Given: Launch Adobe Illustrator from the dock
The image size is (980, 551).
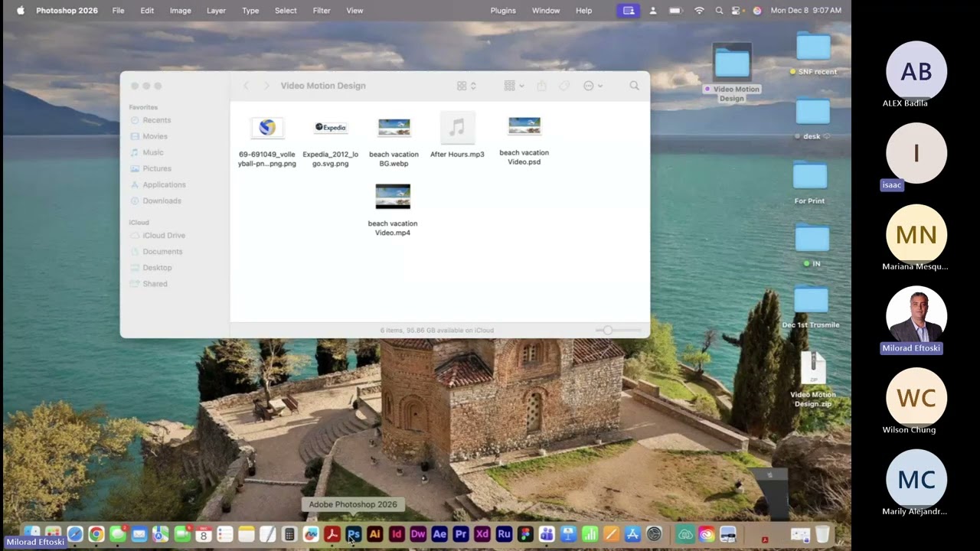Looking at the screenshot, I should tap(374, 534).
